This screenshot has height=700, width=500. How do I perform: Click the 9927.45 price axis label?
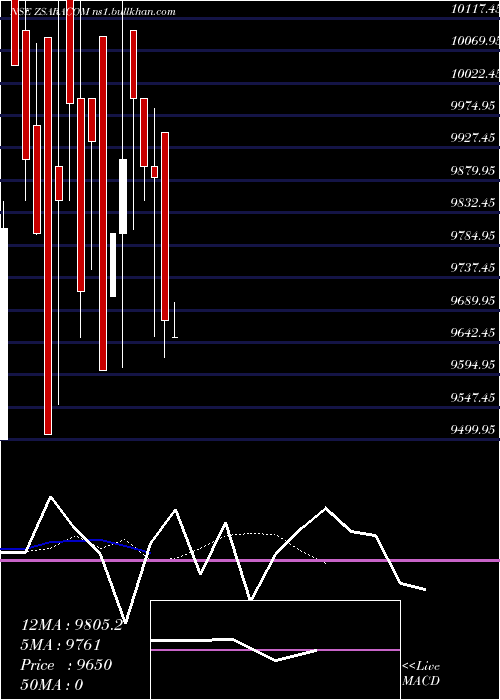tap(473, 138)
